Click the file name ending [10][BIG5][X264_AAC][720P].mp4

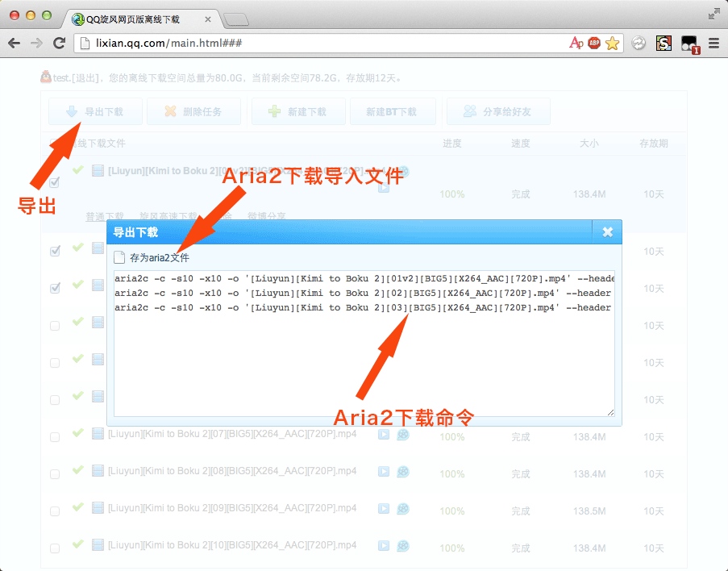point(232,545)
